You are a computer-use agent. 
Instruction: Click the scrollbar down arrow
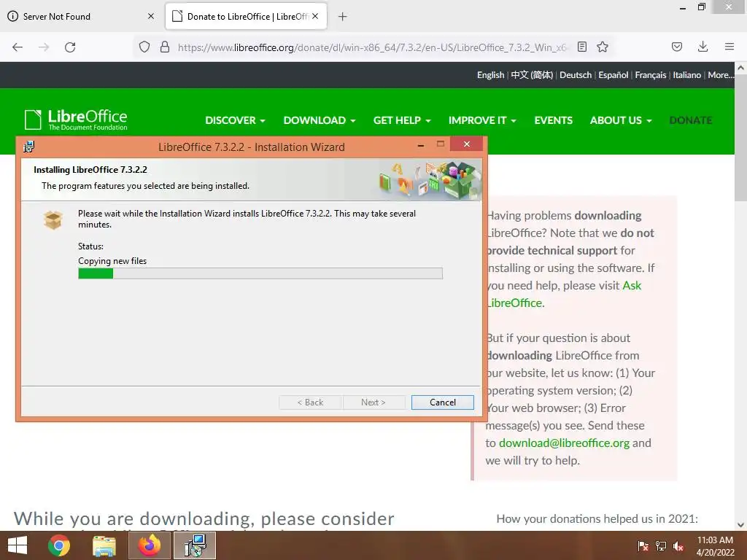pos(740,525)
